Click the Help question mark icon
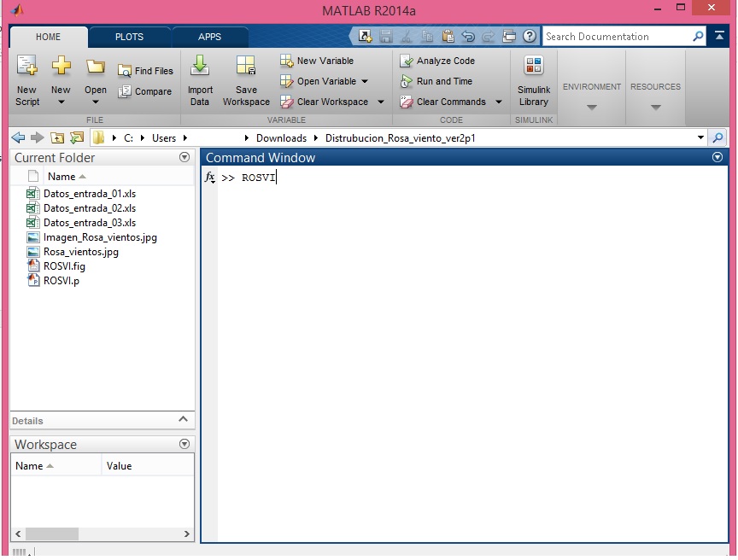The height and width of the screenshot is (560, 738). click(530, 36)
